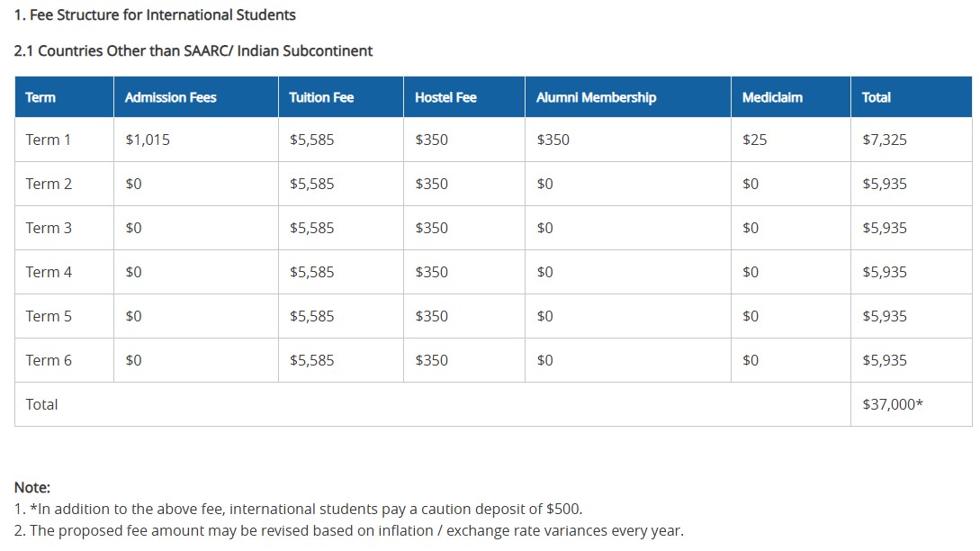This screenshot has width=980, height=551.
Task: Select the Term 1 row label
Action: pyautogui.click(x=49, y=140)
